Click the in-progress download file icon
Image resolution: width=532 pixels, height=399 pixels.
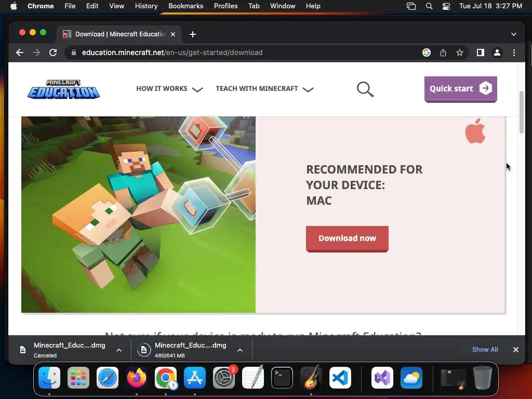[144, 350]
